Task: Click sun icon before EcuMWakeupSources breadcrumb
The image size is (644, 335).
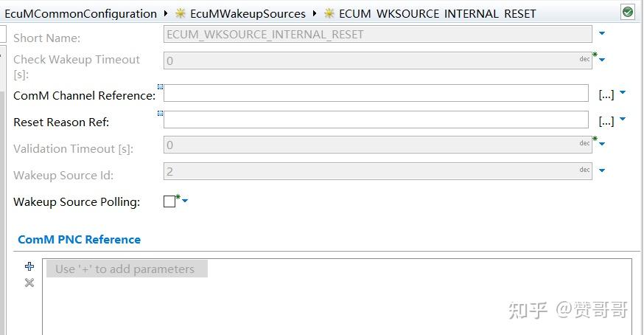Action: (181, 13)
